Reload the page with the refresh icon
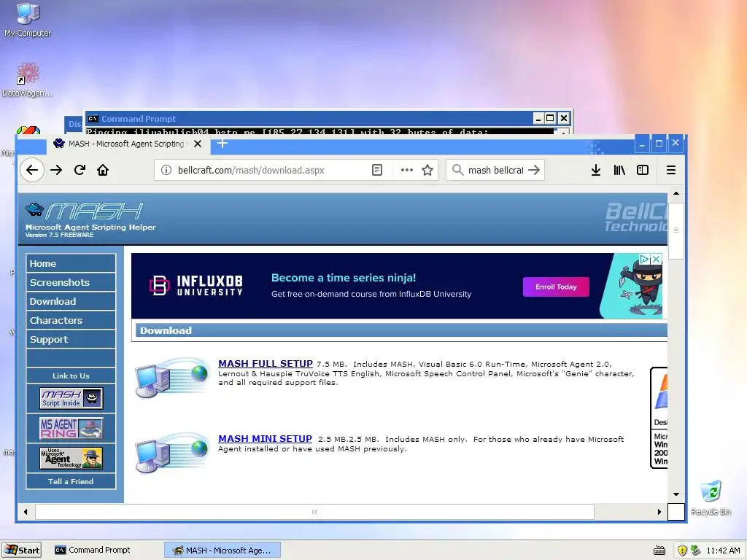747x560 pixels. [x=80, y=170]
